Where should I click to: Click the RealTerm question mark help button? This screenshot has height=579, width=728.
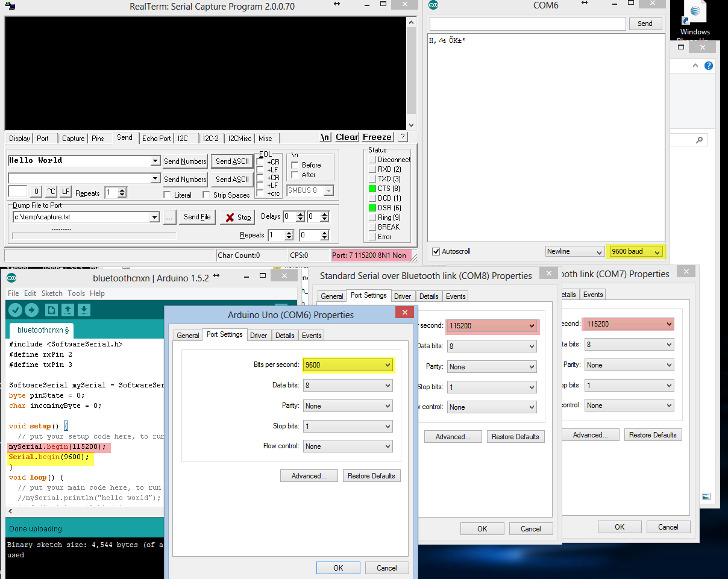coord(403,137)
